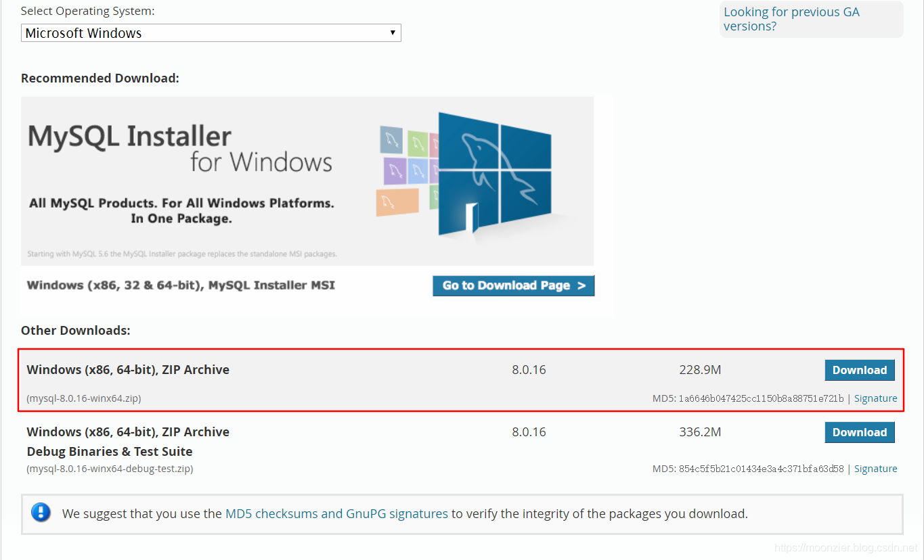Click 'Windows (x86, 32 & 64-bit), MySQL Installer MSI' text
Screen dimensions: 924x560
tap(181, 285)
